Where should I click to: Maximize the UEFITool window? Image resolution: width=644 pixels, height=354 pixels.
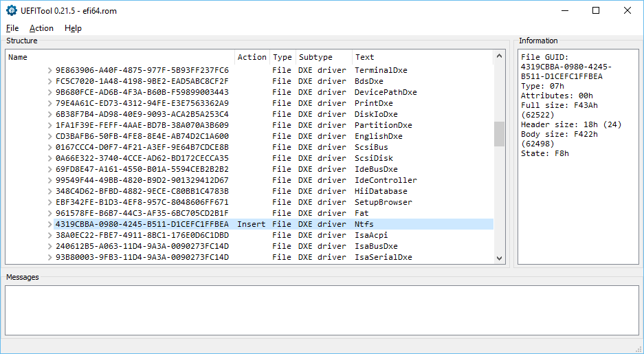pyautogui.click(x=596, y=11)
